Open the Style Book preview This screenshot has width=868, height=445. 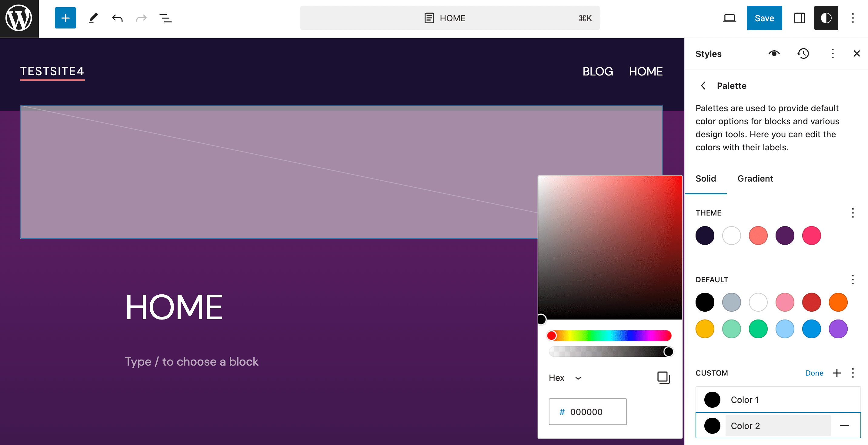(774, 53)
